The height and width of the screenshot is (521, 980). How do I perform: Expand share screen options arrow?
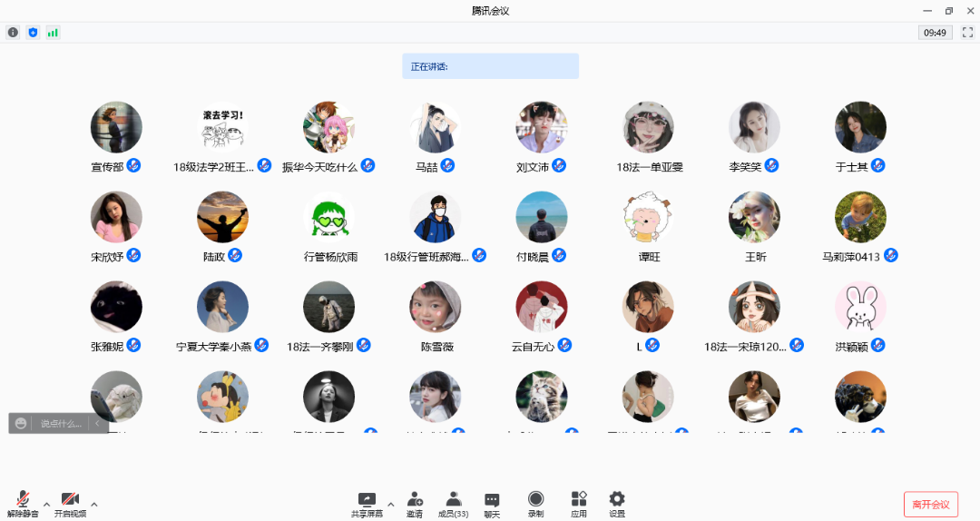391,505
